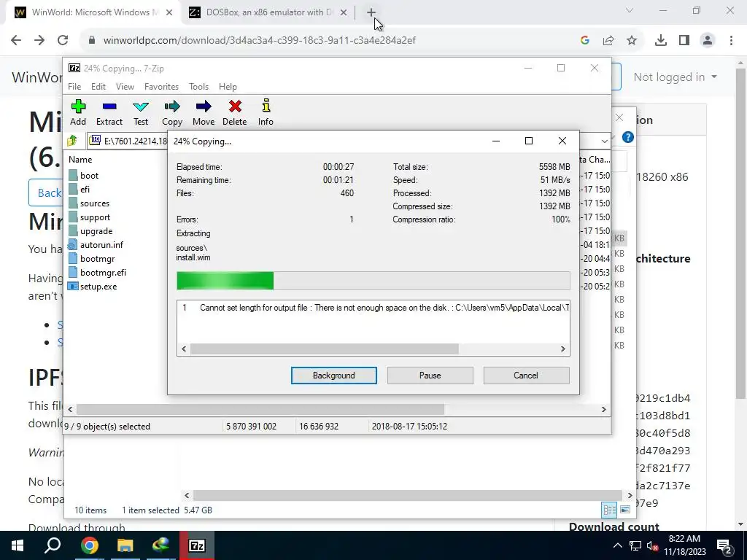Expand the 7-Zip address path dropdown
The width and height of the screenshot is (747, 560).
[x=604, y=141]
